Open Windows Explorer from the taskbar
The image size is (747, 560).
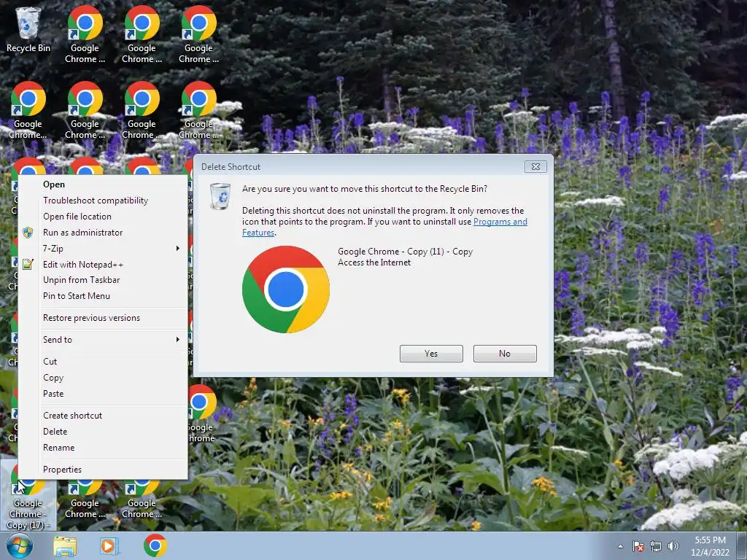click(x=65, y=546)
